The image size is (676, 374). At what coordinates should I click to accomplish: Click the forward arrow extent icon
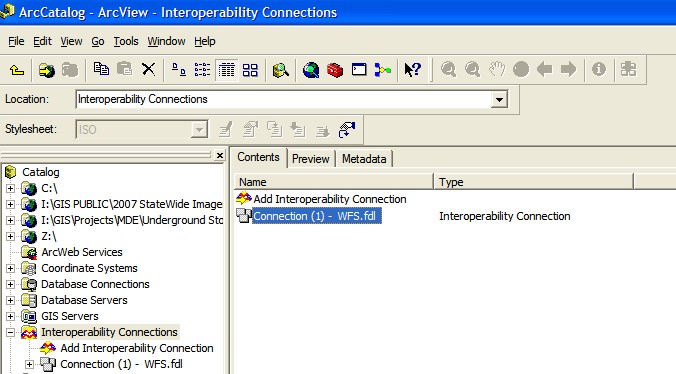pos(569,69)
